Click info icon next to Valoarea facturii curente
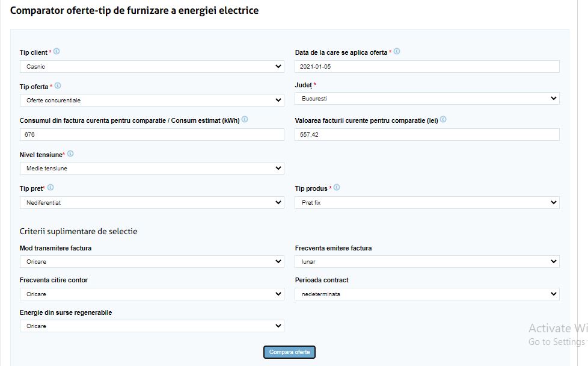Image resolution: width=588 pixels, height=366 pixels. tap(443, 119)
